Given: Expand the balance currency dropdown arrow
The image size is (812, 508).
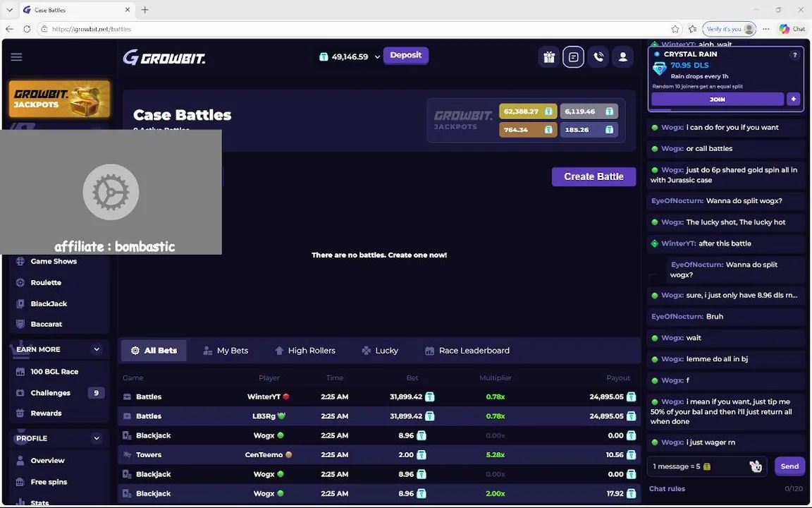Looking at the screenshot, I should [x=377, y=57].
